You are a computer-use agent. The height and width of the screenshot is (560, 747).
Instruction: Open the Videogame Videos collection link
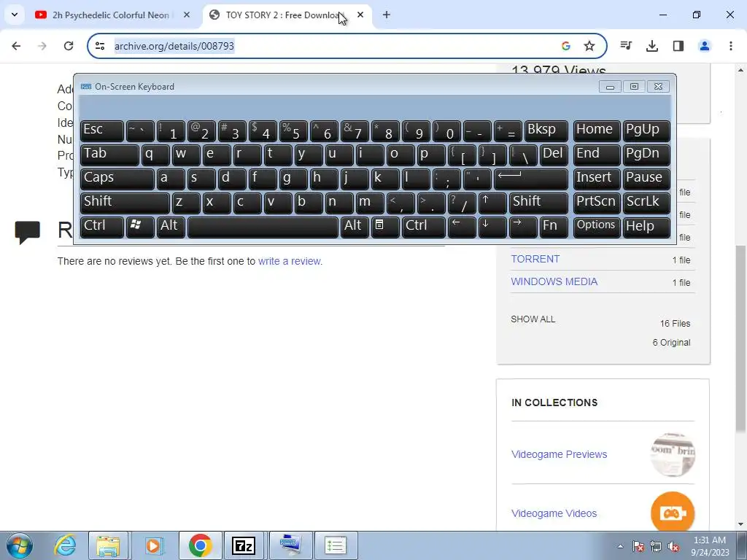(554, 513)
